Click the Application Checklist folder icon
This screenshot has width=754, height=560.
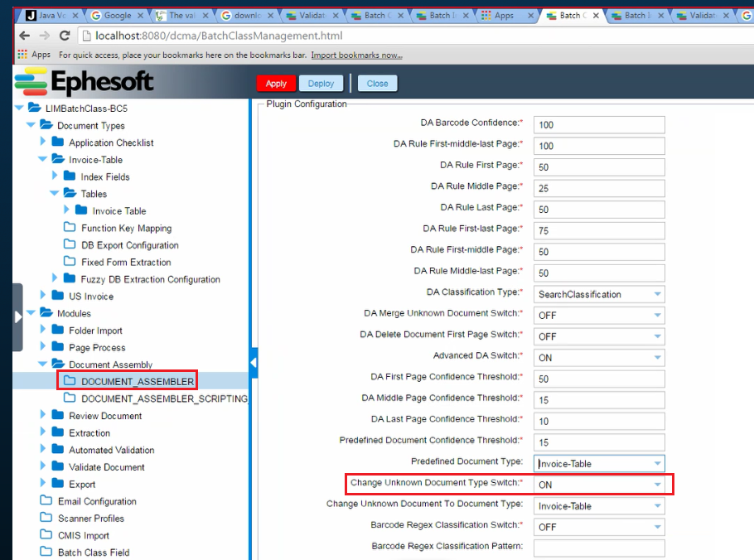58,142
